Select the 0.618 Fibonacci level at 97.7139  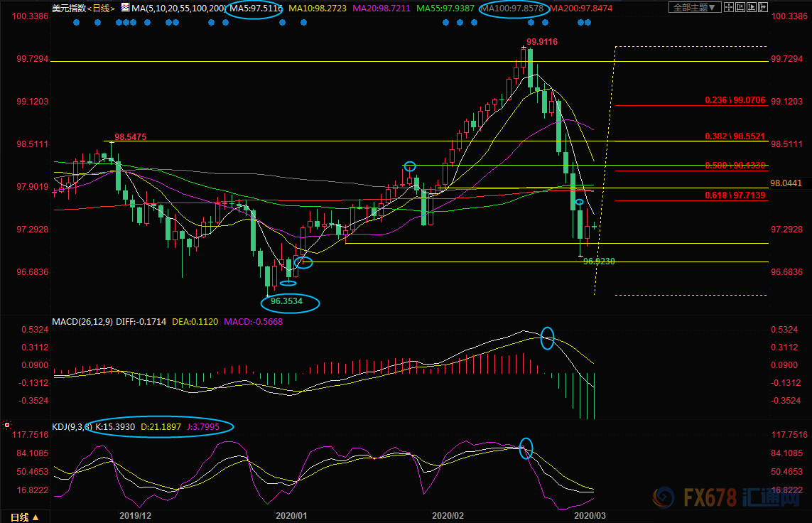pyautogui.click(x=735, y=195)
